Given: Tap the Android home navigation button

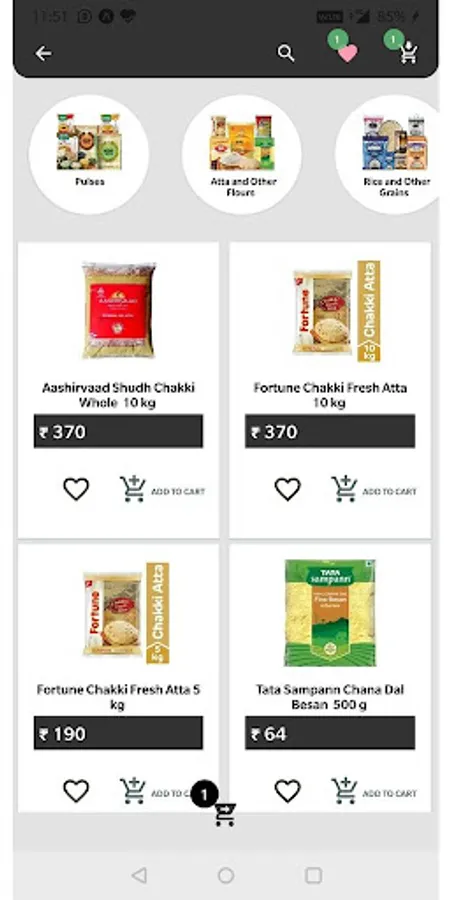Looking at the screenshot, I should 226,875.
